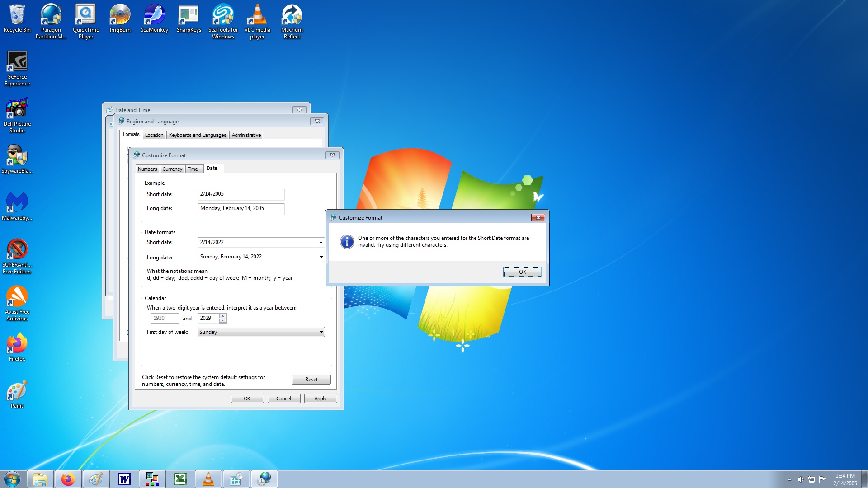The width and height of the screenshot is (868, 488).
Task: Open Date and Time taskbar button
Action: pyautogui.click(x=236, y=479)
